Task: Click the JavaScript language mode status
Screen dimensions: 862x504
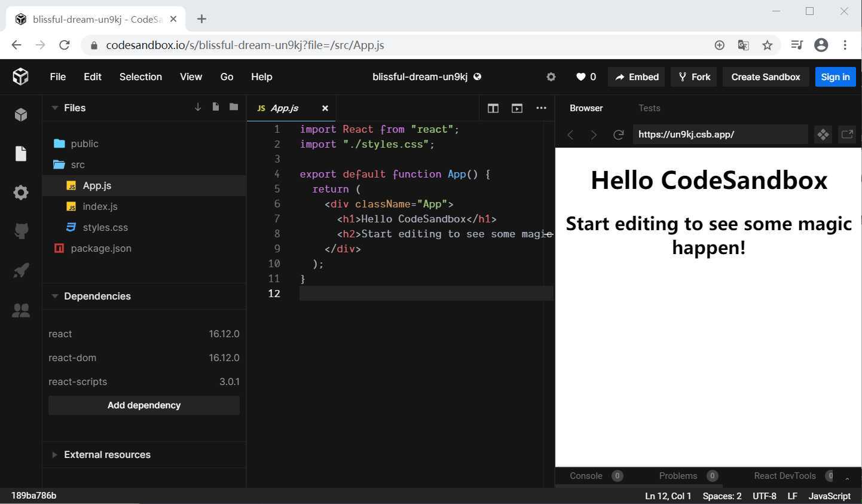Action: coord(830,496)
